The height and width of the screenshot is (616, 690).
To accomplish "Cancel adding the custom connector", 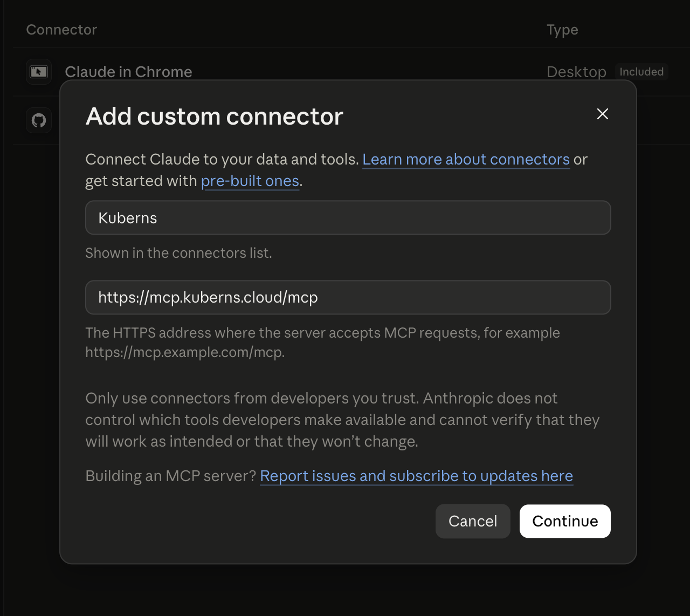I will [473, 521].
